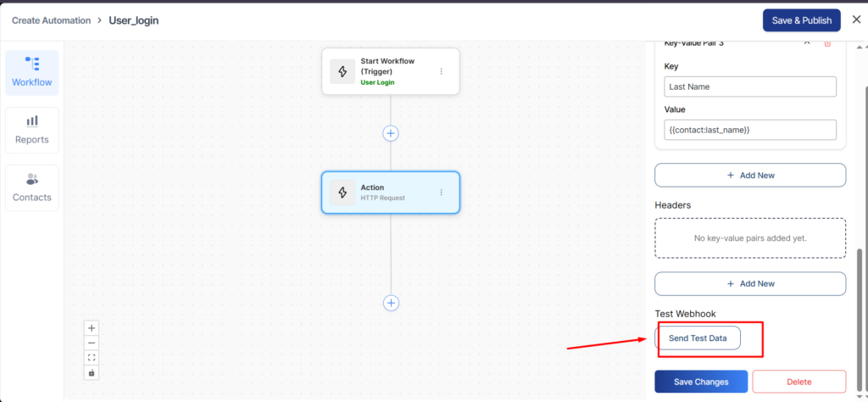Switch to the Workflow sidebar tab
The width and height of the screenshot is (868, 402).
tap(32, 73)
